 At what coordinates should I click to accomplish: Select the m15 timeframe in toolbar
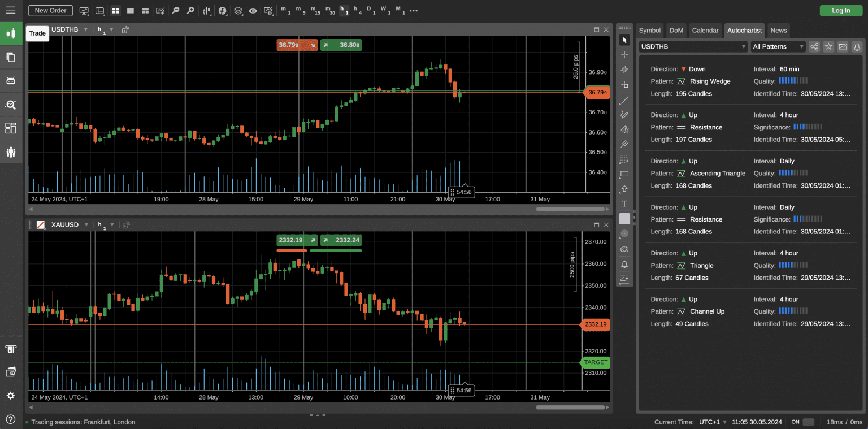315,11
